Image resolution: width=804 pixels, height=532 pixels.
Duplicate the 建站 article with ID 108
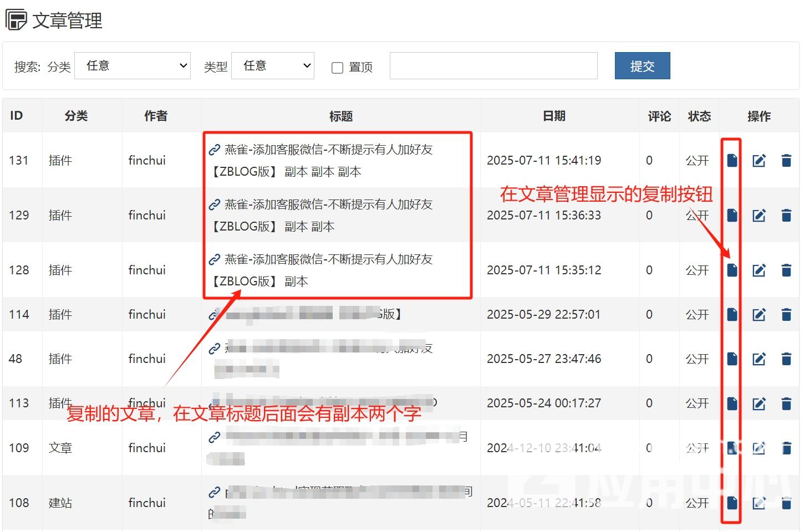coord(732,503)
